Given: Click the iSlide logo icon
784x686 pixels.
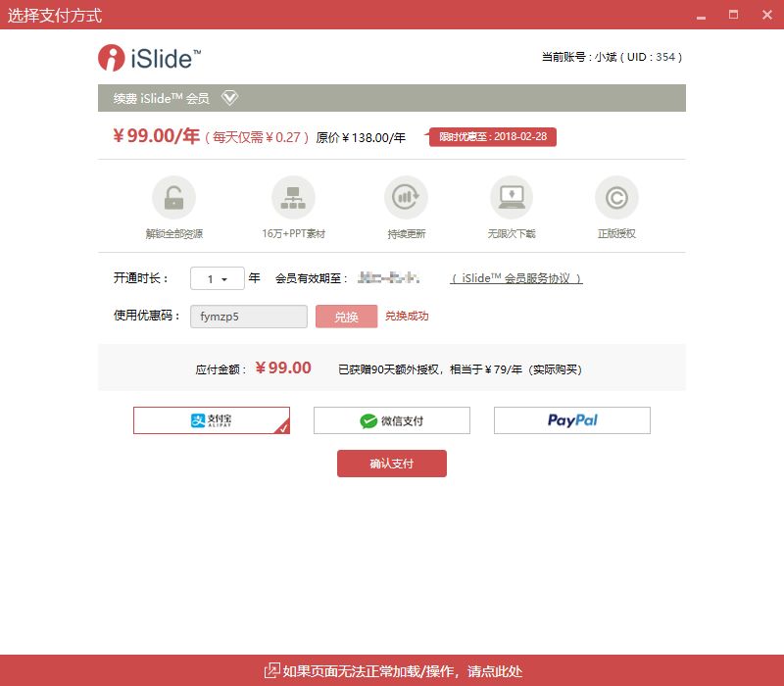Looking at the screenshot, I should 111,58.
